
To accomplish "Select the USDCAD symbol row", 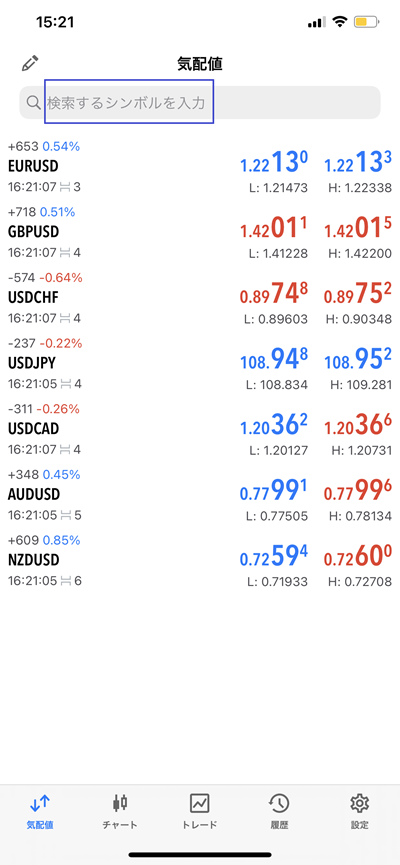I will [200, 428].
